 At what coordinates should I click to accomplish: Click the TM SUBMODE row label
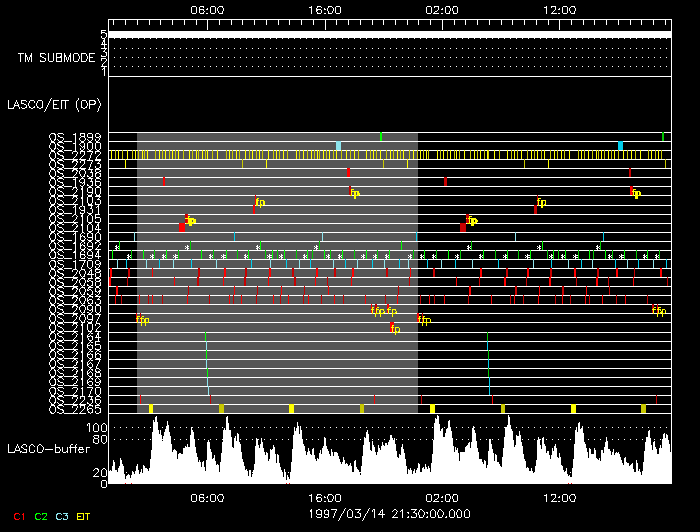(x=56, y=57)
